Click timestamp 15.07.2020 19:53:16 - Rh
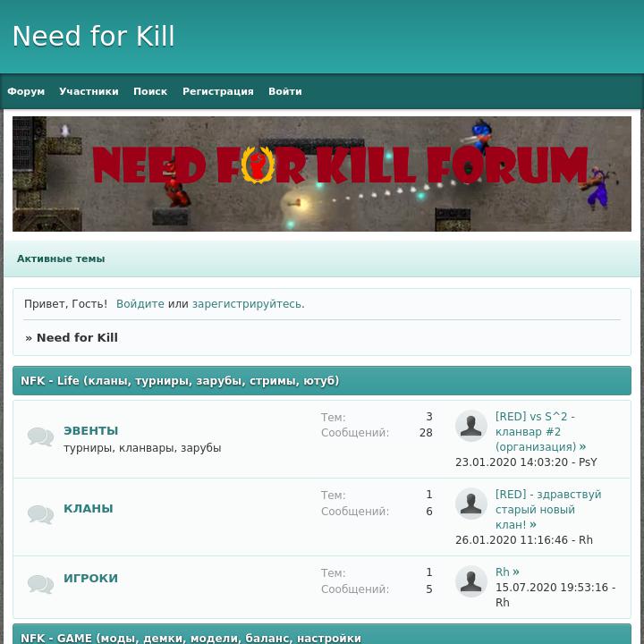 click(555, 595)
